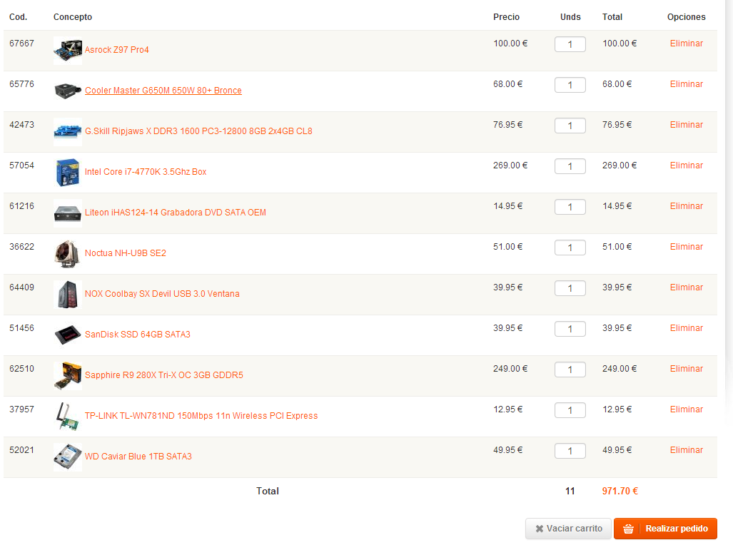The width and height of the screenshot is (733, 560).
Task: Focus the units field for Noctua NH-U9B SE2
Action: [570, 248]
